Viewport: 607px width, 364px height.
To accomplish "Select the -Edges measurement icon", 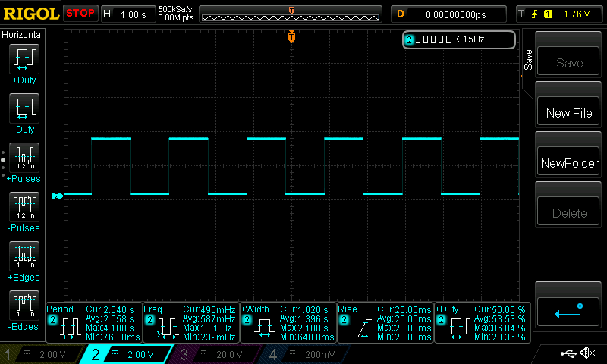I will click(24, 305).
